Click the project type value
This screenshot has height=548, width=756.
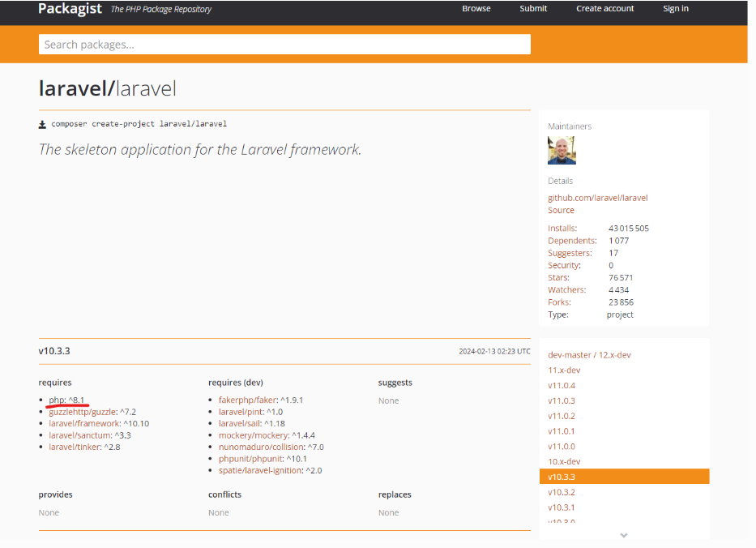(620, 315)
